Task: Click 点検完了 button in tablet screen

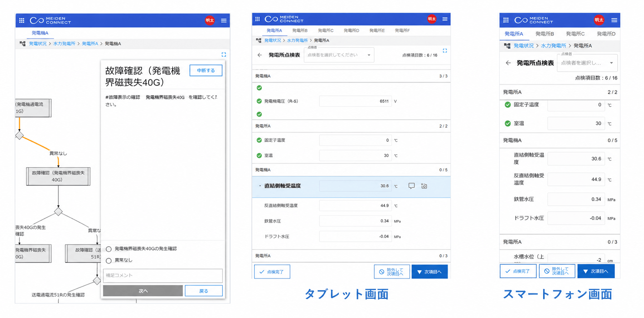Action: pos(272,272)
